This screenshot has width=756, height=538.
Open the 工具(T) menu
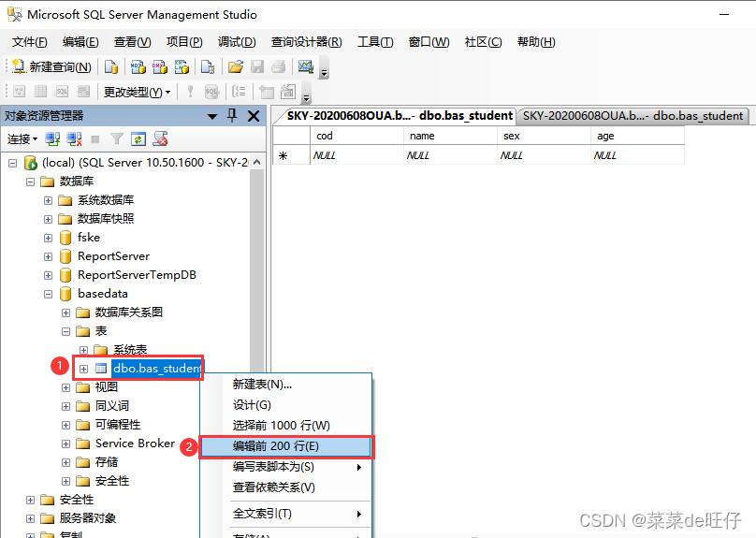(x=375, y=42)
